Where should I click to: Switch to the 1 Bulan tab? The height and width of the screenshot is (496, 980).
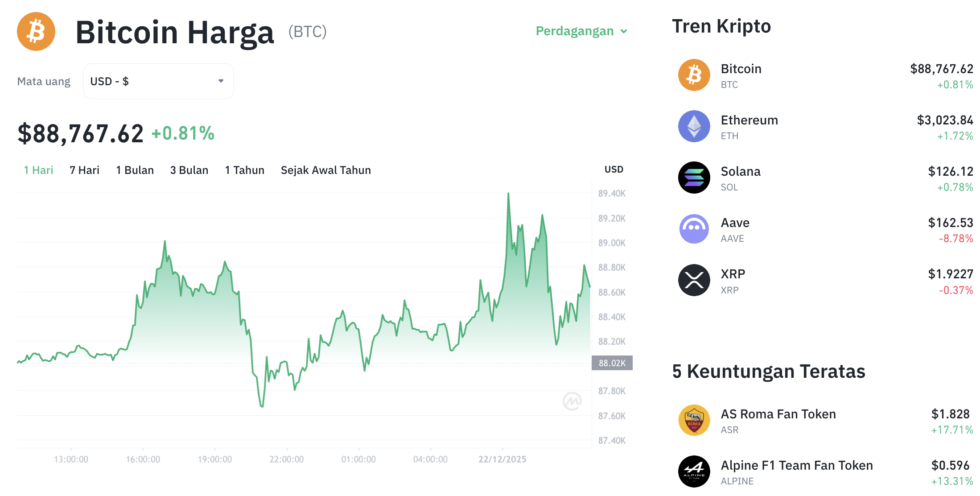coord(135,170)
